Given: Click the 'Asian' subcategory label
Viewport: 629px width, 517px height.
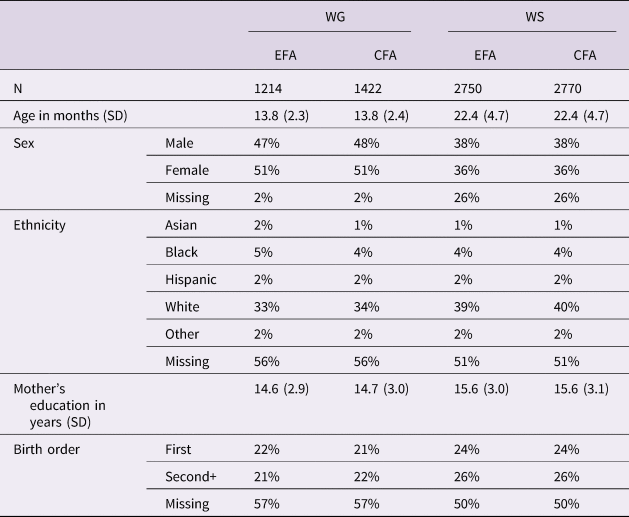Looking at the screenshot, I should pyautogui.click(x=182, y=226).
